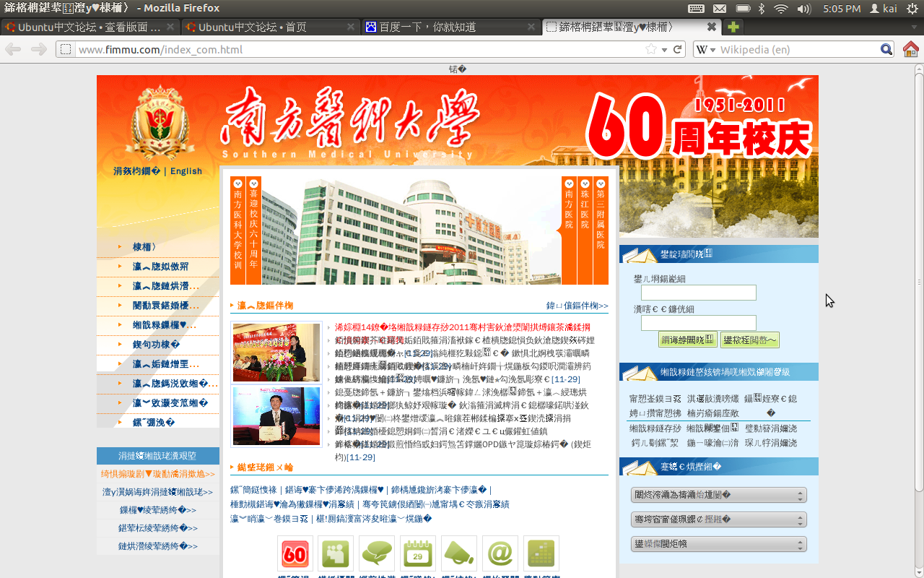This screenshot has height=578, width=924.
Task: Open the Firefox home page icon
Action: point(911,49)
